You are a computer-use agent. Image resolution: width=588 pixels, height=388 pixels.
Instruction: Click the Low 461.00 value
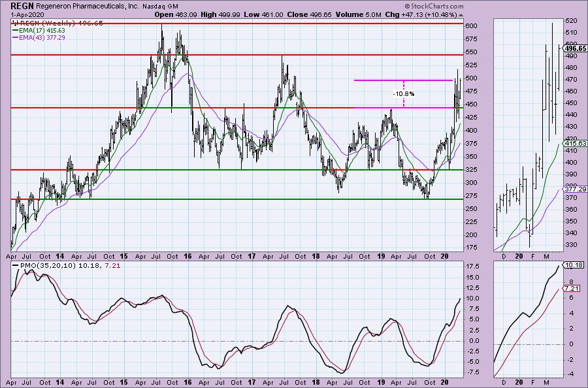[263, 15]
